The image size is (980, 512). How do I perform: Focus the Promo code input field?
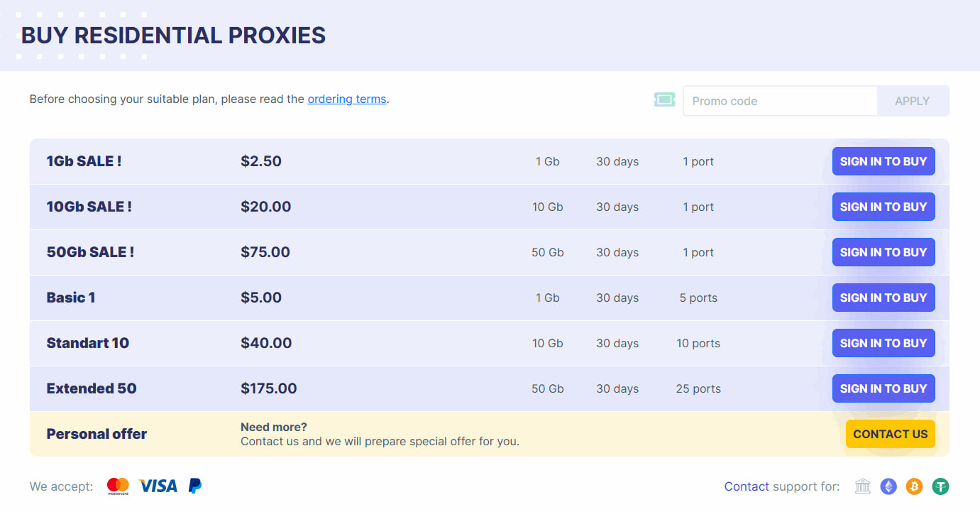(x=779, y=101)
